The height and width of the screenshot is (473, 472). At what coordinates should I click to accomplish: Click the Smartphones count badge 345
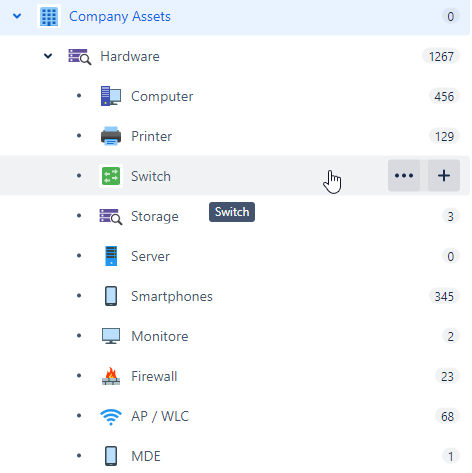[444, 296]
